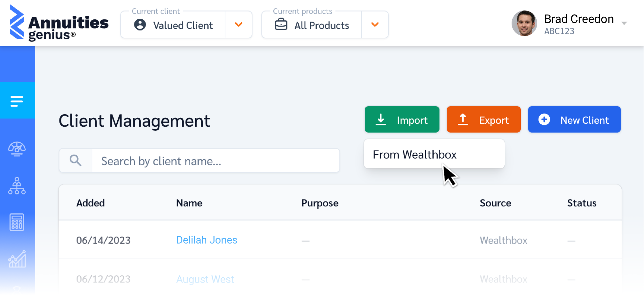The image size is (644, 298).
Task: Open the All Products dropdown
Action: click(x=375, y=25)
